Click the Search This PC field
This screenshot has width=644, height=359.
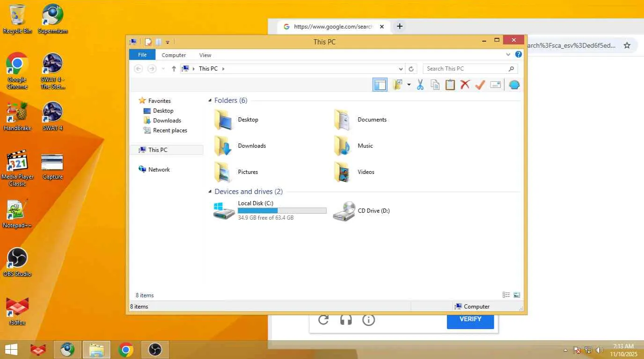(x=470, y=69)
